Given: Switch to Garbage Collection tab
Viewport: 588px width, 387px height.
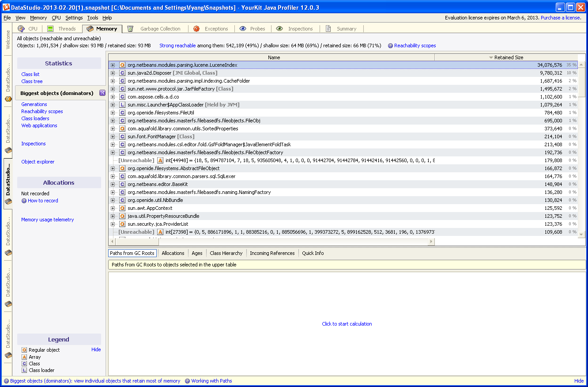Looking at the screenshot, I should 155,29.
